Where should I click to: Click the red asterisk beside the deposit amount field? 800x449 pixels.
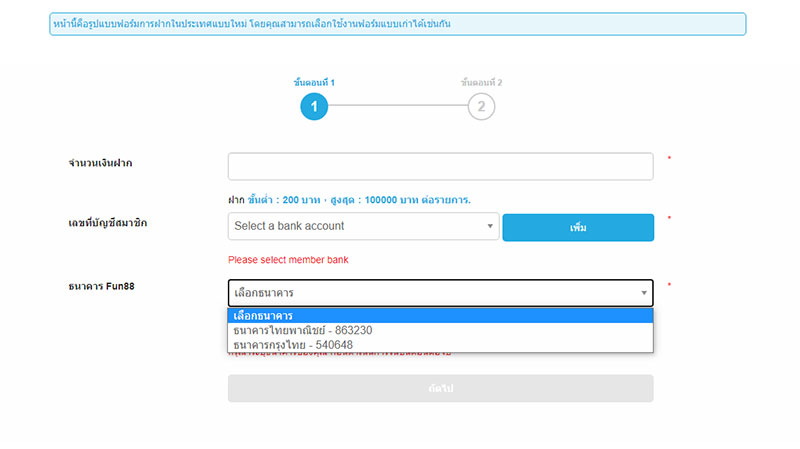click(x=669, y=159)
